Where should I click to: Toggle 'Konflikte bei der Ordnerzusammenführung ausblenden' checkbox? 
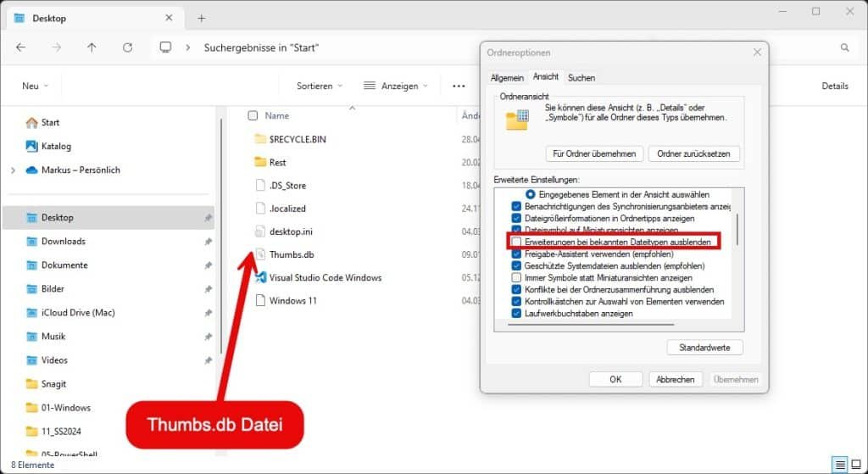(x=516, y=290)
